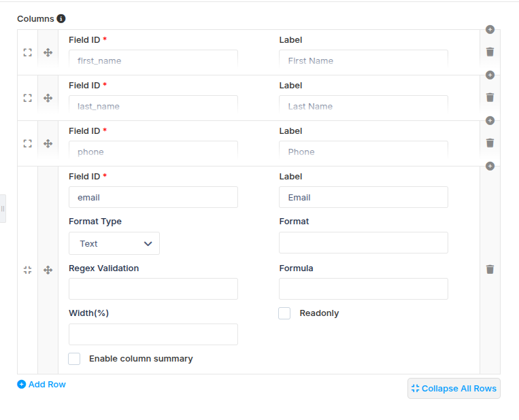The width and height of the screenshot is (519, 420).
Task: Delete the email column row
Action: pos(490,270)
